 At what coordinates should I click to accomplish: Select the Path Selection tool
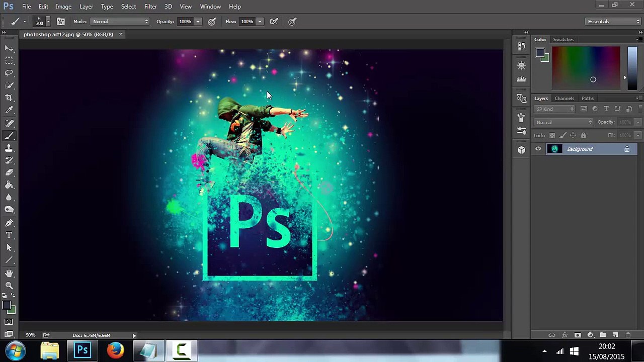[x=9, y=247]
